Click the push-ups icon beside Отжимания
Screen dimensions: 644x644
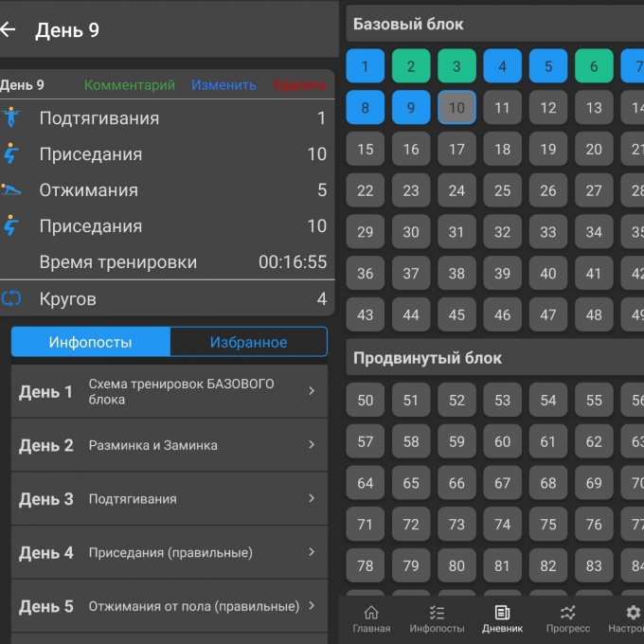11,189
